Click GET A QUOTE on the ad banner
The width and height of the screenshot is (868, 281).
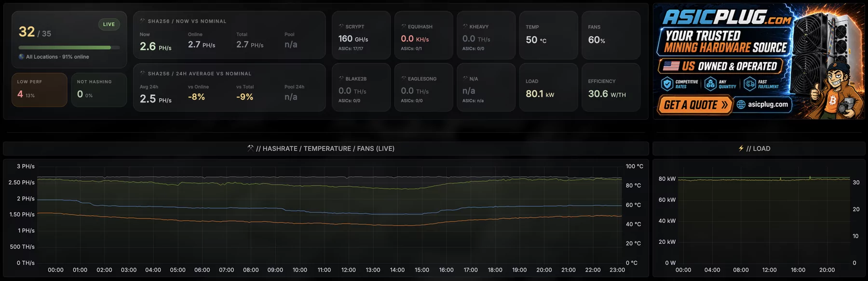(695, 105)
